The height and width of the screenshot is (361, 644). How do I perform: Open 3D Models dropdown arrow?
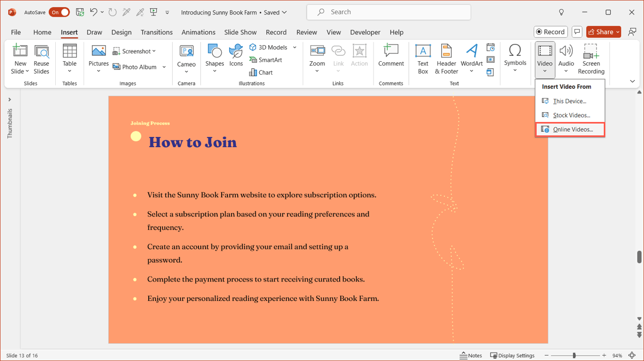(x=295, y=47)
